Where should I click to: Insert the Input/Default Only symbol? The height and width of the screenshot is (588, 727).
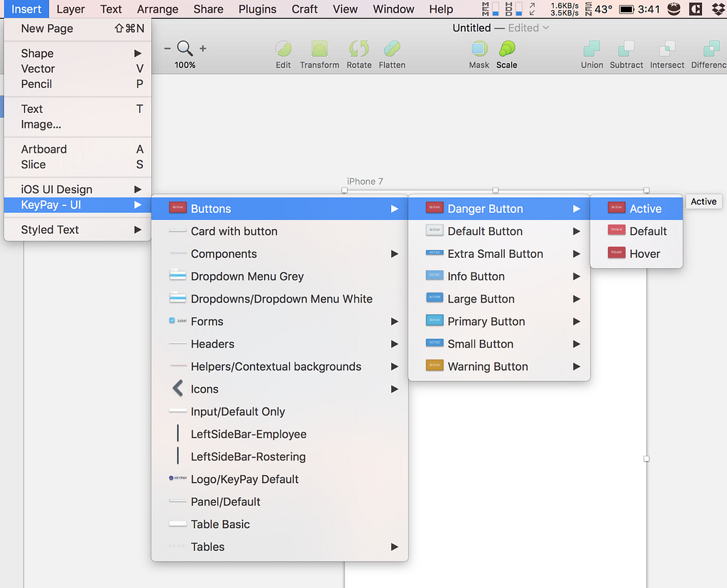click(280, 412)
